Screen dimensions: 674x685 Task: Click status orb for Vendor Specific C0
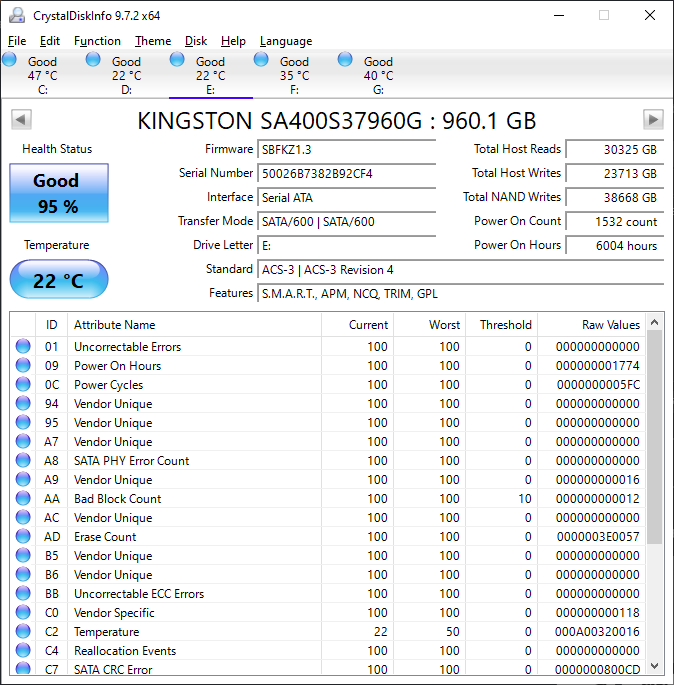[23, 612]
